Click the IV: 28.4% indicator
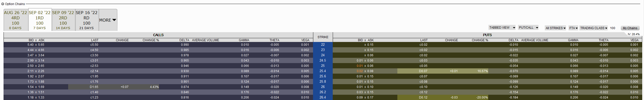Viewport: 644px width, 100px height. click(634, 34)
